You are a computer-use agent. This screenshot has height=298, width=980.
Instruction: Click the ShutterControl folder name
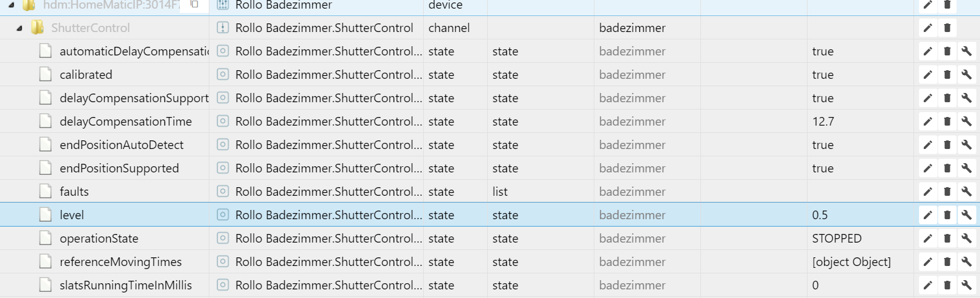[91, 28]
